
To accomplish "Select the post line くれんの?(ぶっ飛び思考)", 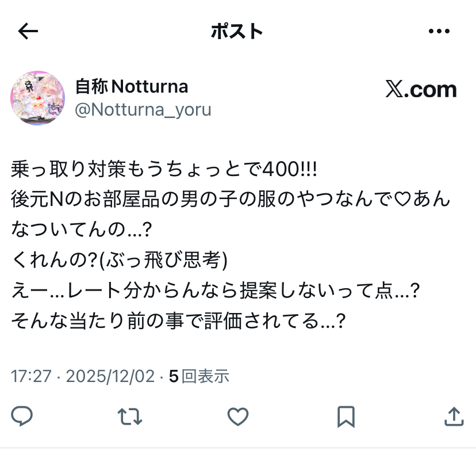I will [120, 260].
